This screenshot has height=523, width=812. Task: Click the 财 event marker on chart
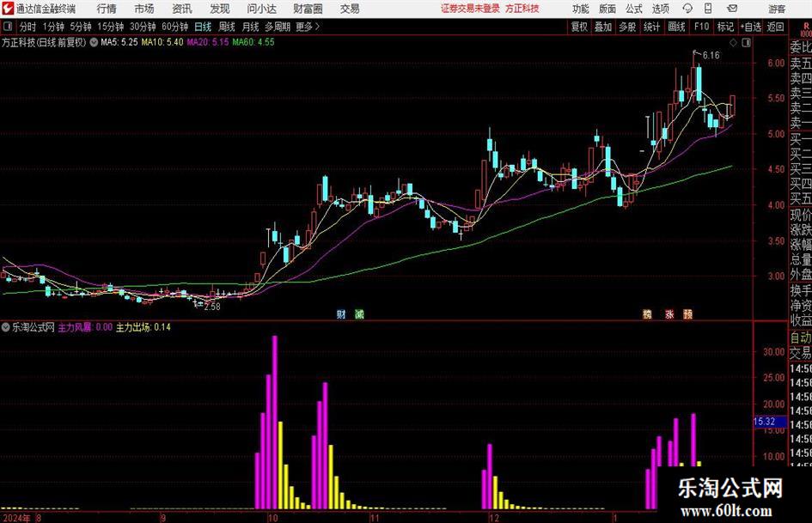point(341,314)
